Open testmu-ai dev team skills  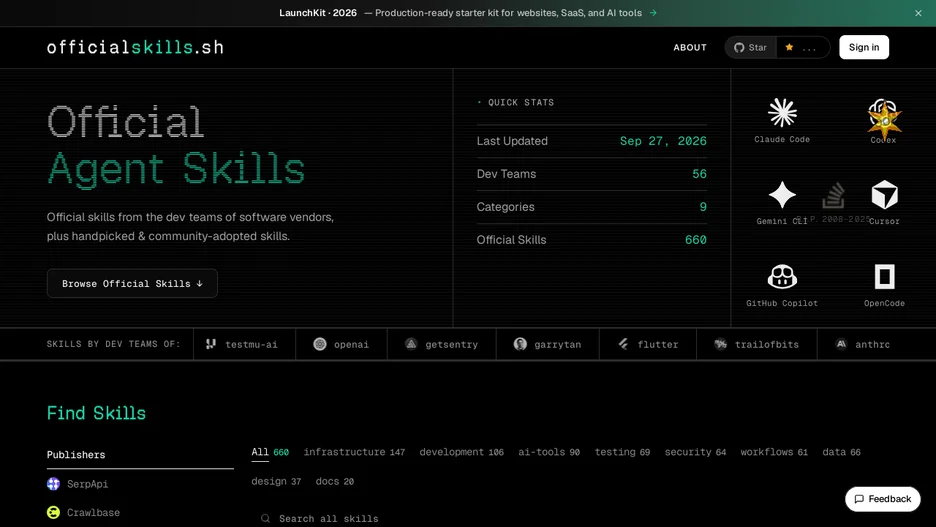(x=244, y=344)
